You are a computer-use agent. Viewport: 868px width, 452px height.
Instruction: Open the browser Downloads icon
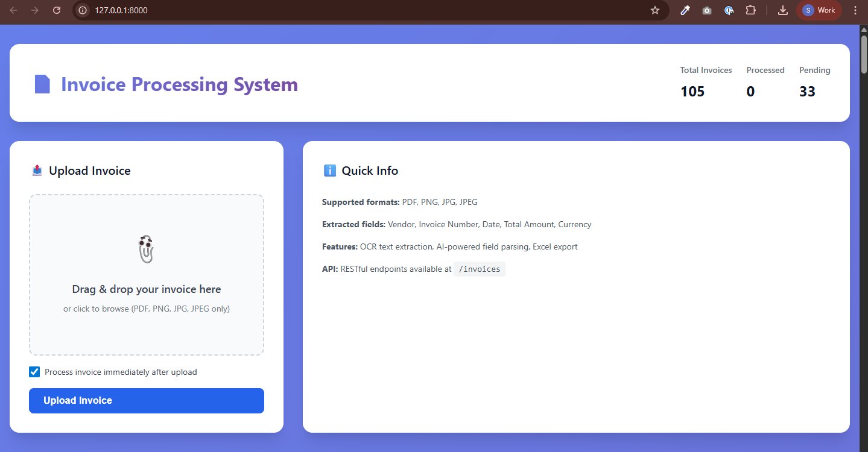pos(783,10)
